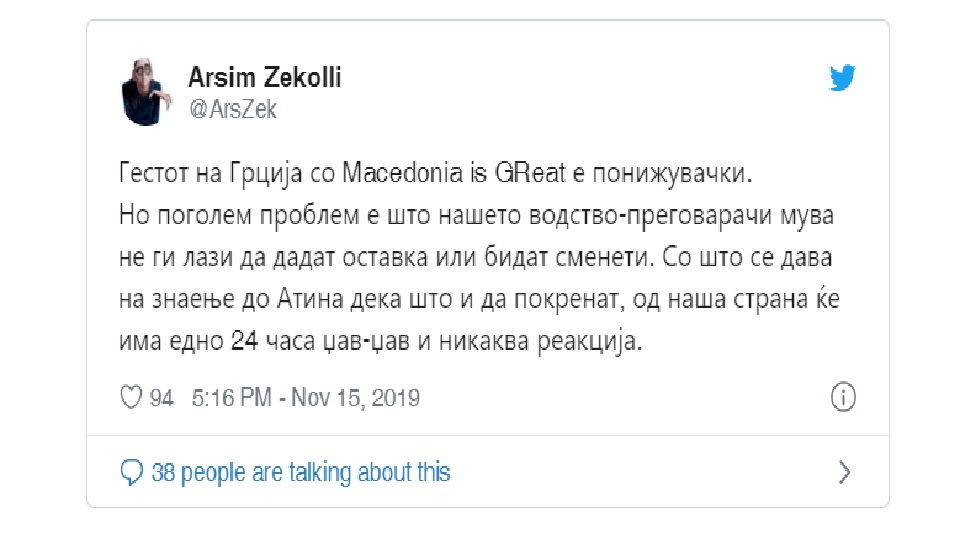Click the @ArsZek handle
The width and height of the screenshot is (960, 540).
[x=232, y=110]
